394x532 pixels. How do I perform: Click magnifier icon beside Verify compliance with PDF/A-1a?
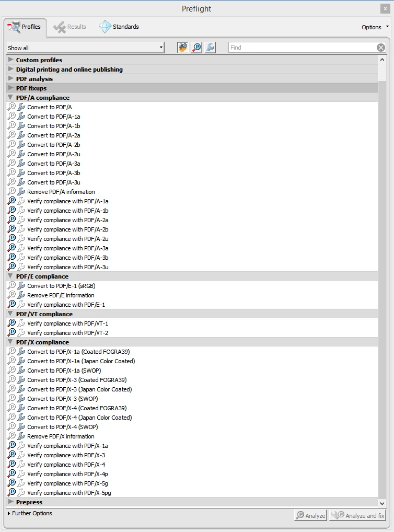point(12,201)
